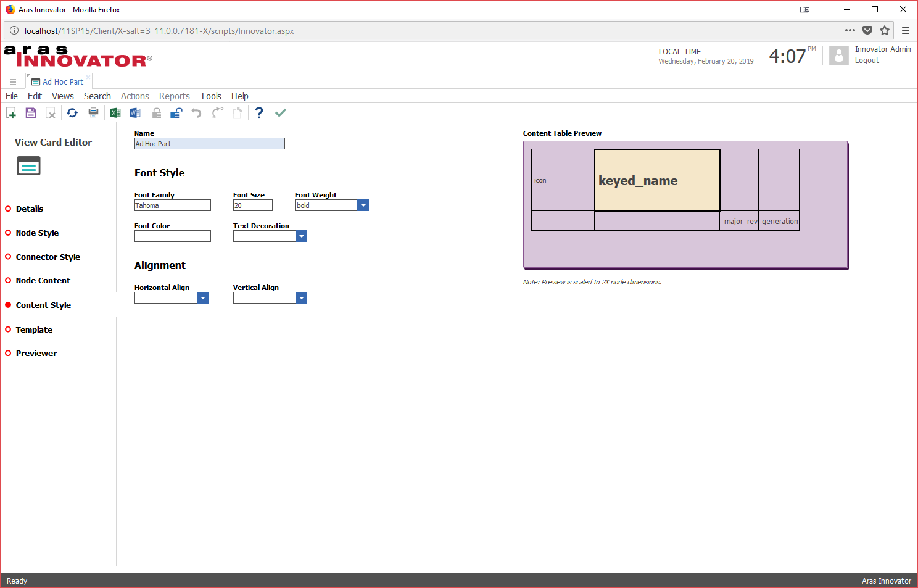Select the Details section
918x588 pixels.
click(x=30, y=209)
